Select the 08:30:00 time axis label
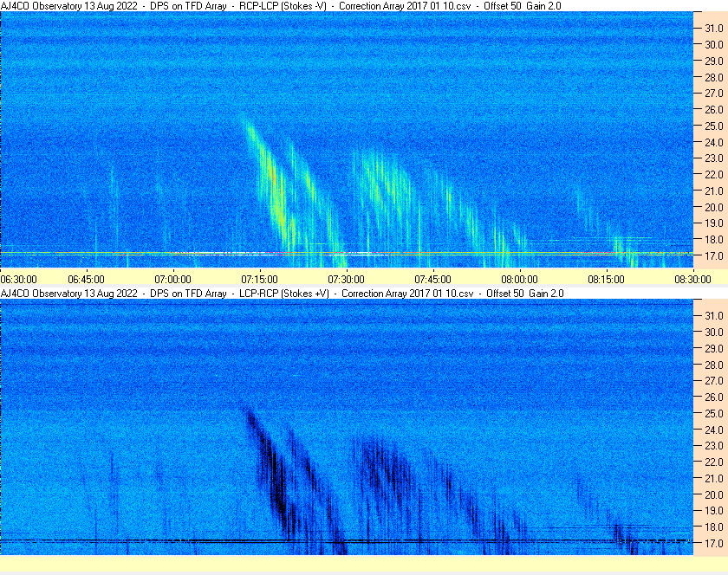 pyautogui.click(x=692, y=280)
